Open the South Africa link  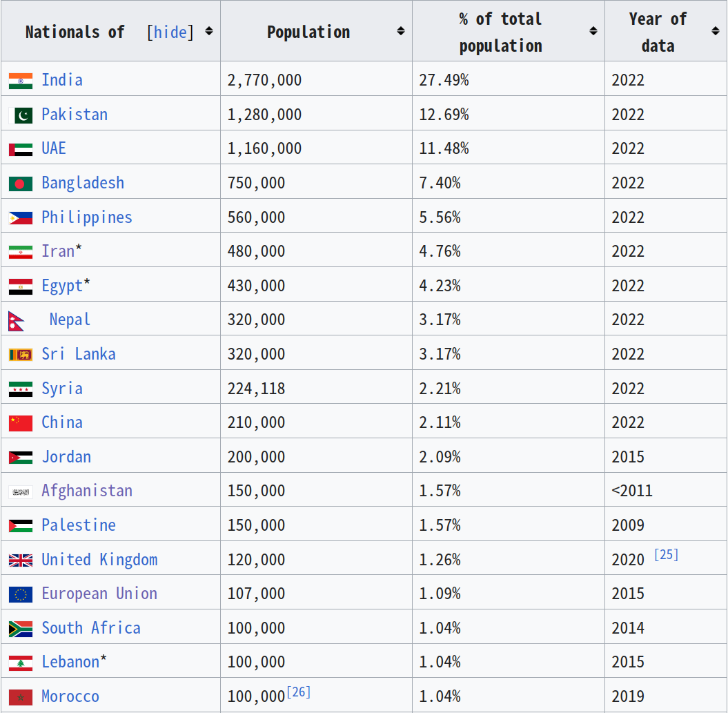click(x=92, y=628)
